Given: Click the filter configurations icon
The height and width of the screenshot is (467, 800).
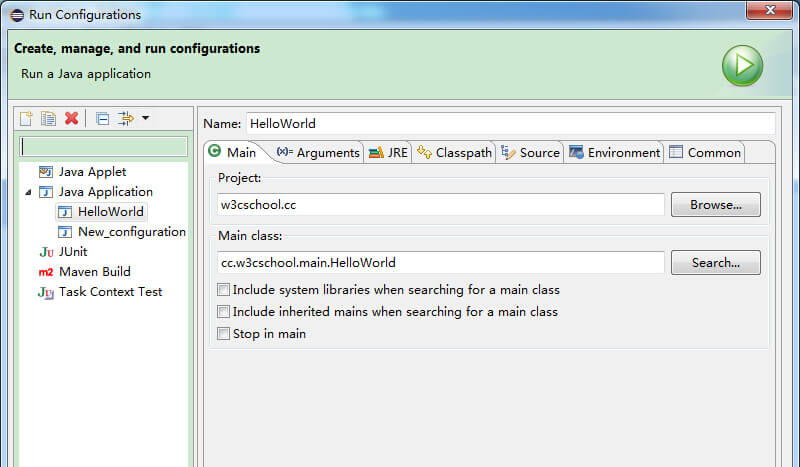Looking at the screenshot, I should pyautogui.click(x=125, y=118).
